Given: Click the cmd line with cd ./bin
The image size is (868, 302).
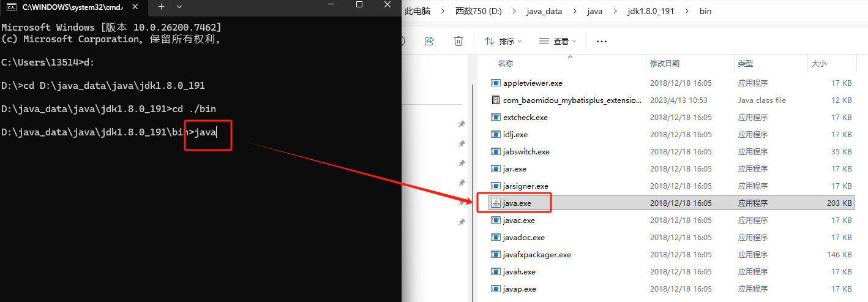Looking at the screenshot, I should coord(109,109).
